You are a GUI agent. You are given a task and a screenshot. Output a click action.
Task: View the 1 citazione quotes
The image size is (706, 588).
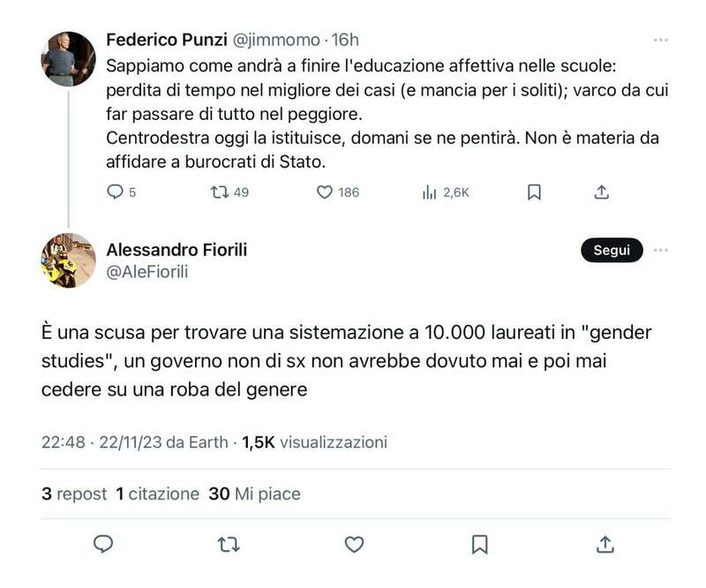coord(158,494)
